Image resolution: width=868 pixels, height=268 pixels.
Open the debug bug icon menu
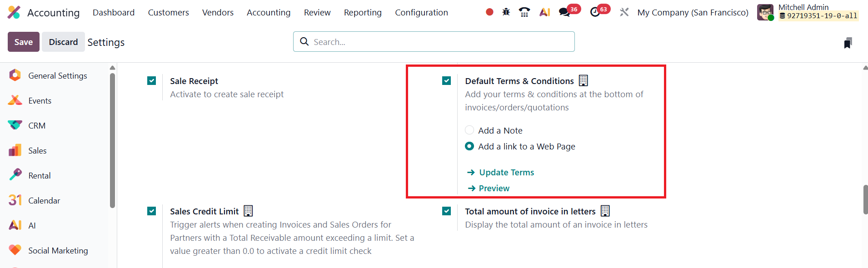tap(506, 12)
